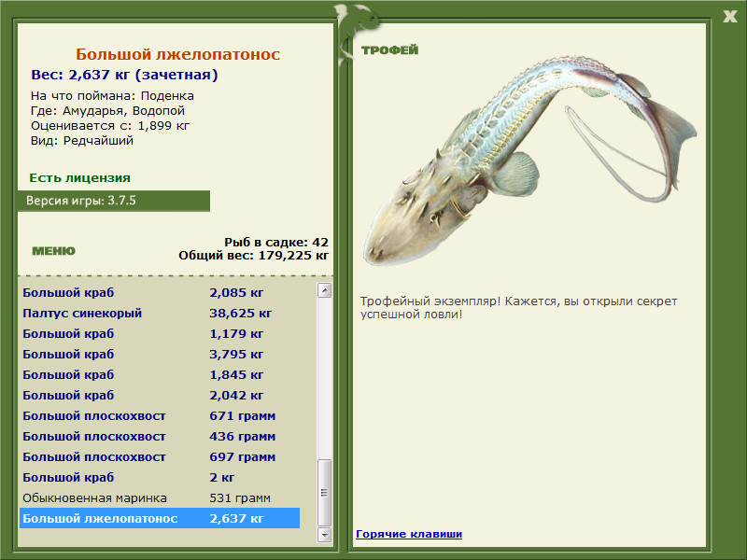Pick Большой краб 1,845 кг row
The height and width of the screenshot is (560, 747).
tap(159, 375)
